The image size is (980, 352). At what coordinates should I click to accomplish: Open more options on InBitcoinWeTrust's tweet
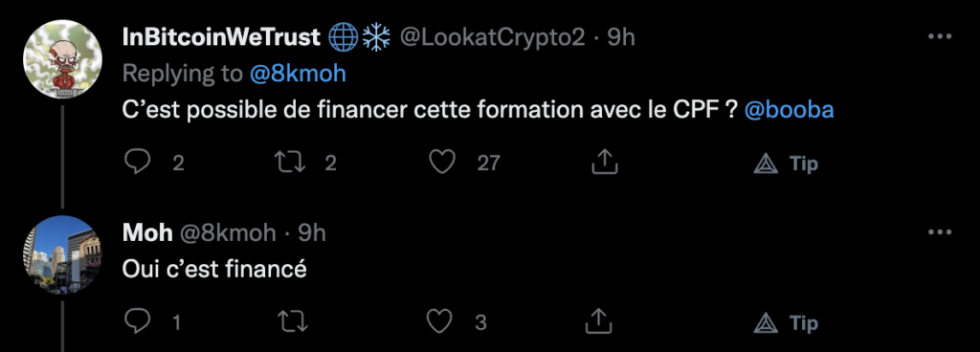[940, 36]
